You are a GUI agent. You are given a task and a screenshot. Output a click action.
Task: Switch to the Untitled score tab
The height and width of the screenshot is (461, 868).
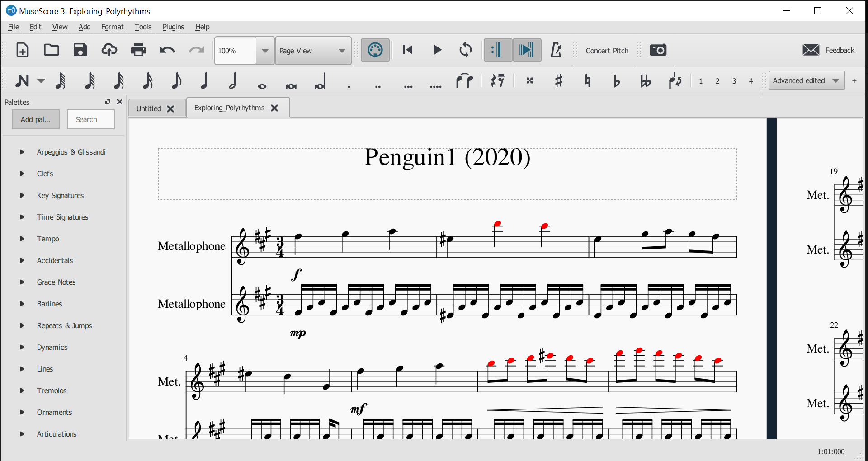(149, 108)
